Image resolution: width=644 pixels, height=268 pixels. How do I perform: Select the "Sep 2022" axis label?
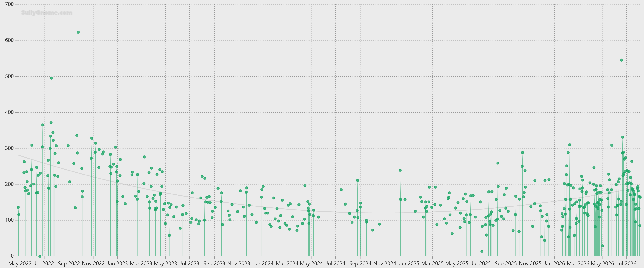point(69,264)
